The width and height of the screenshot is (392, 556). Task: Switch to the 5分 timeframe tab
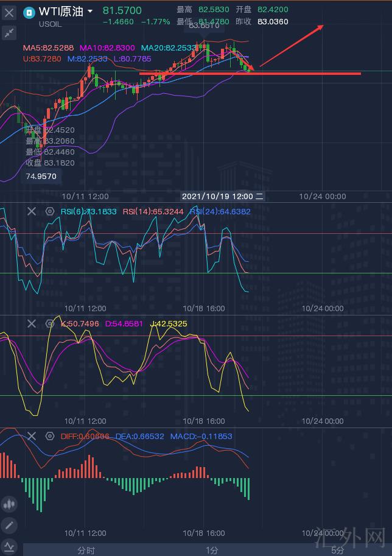coord(337,550)
